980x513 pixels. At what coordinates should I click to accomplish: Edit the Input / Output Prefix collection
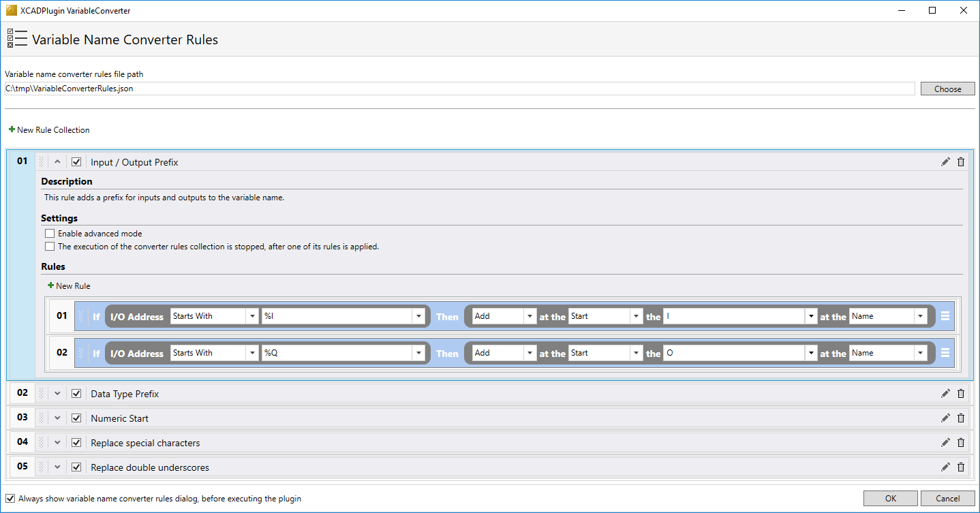945,161
